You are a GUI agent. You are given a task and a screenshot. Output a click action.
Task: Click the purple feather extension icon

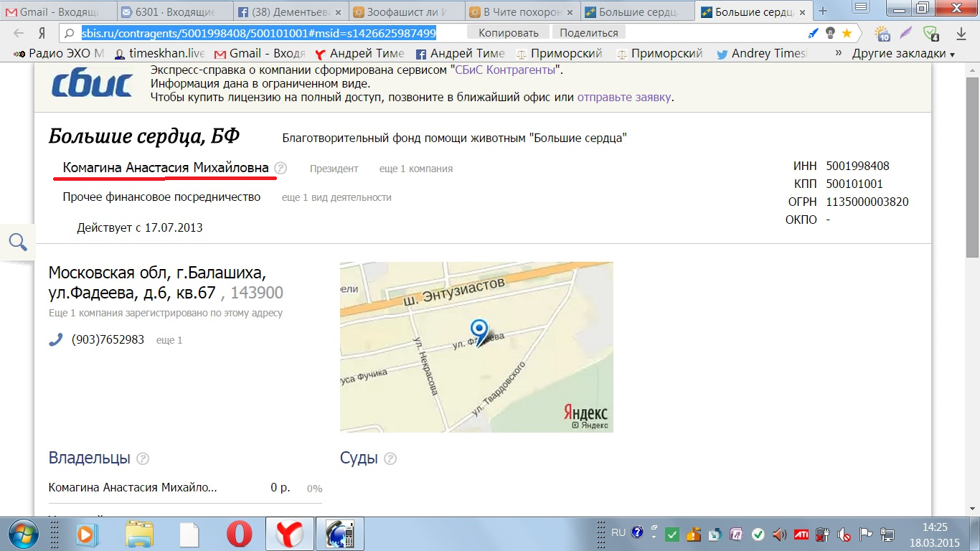click(907, 33)
